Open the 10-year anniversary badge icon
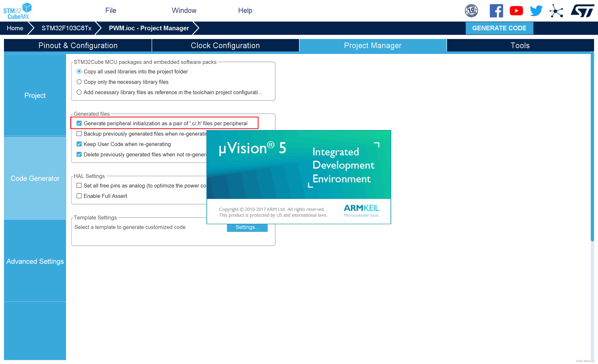This screenshot has width=598, height=364. point(471,11)
